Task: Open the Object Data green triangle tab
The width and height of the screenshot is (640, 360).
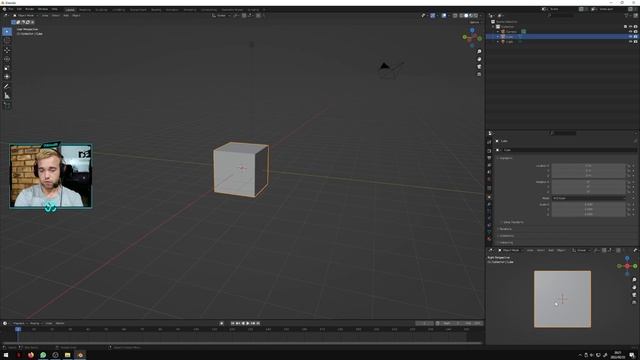Action: coord(489,232)
